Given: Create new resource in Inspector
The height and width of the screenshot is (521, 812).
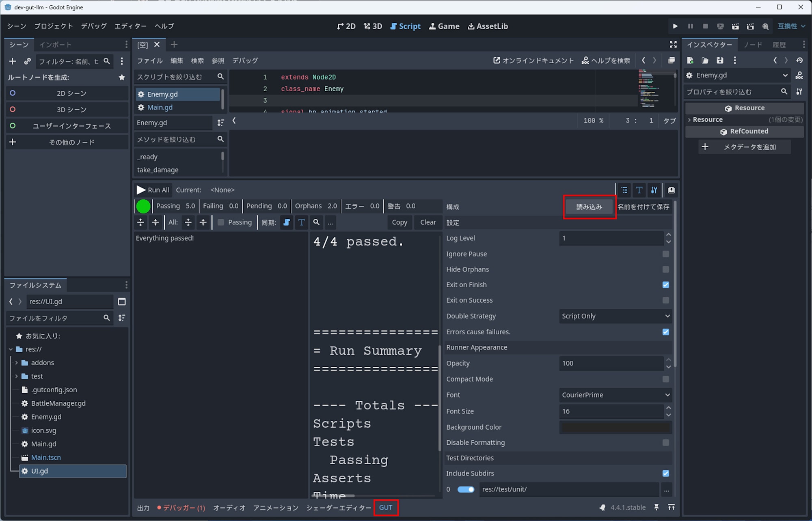Looking at the screenshot, I should pos(690,60).
